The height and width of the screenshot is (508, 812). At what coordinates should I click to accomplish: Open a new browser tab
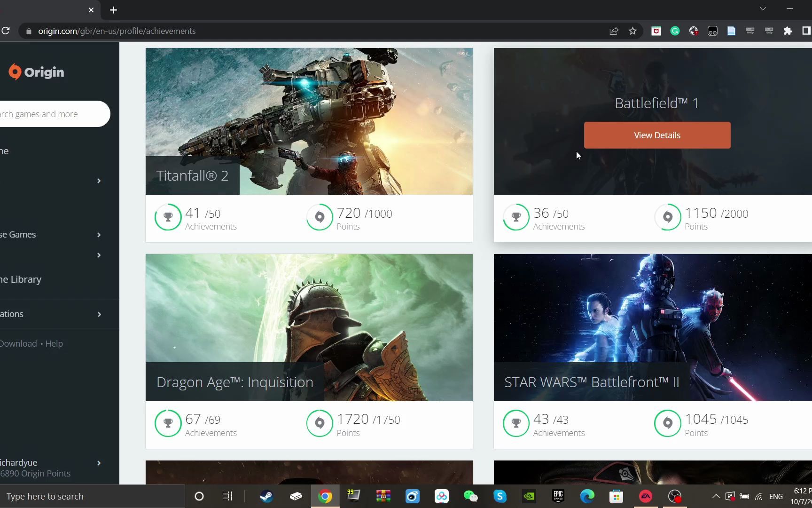point(113,10)
